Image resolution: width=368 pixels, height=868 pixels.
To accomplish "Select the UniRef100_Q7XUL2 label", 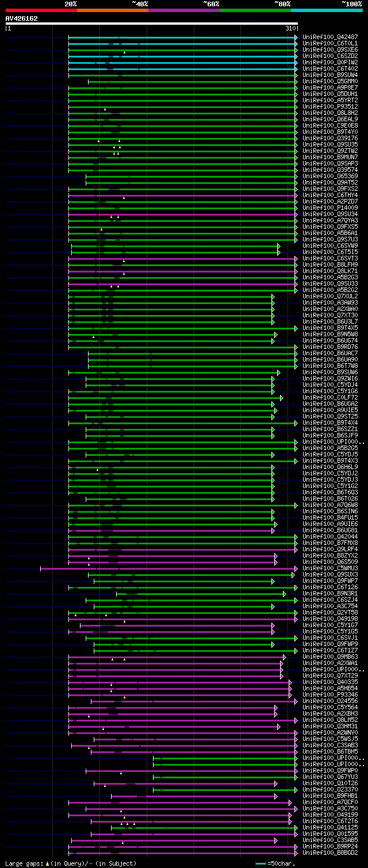I will click(330, 296).
